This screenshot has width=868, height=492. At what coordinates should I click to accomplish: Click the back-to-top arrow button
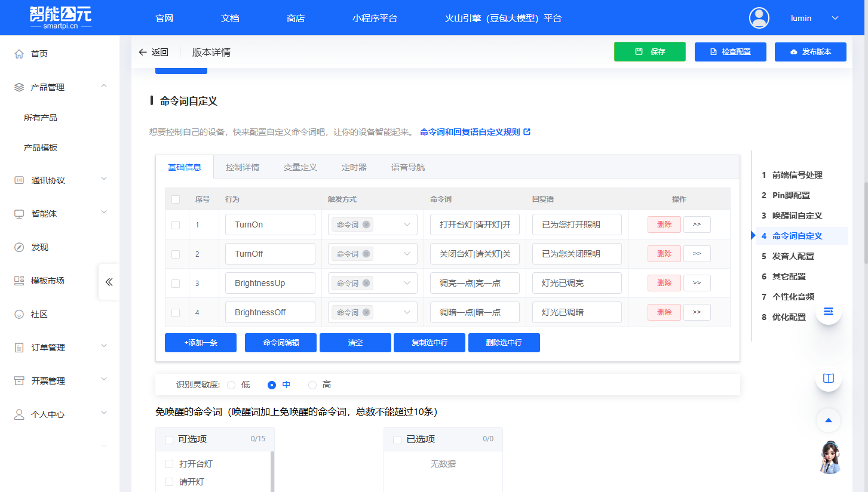(x=828, y=420)
